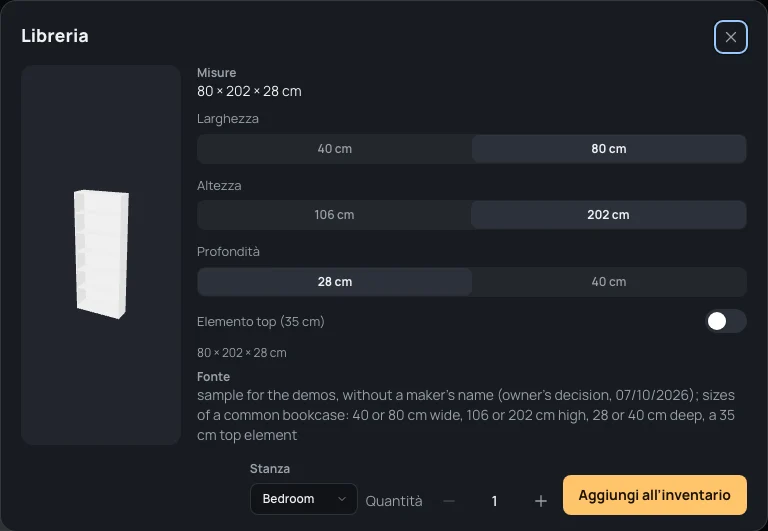Click the Elemento top (35 cm) label
The image size is (768, 531).
pyautogui.click(x=261, y=321)
